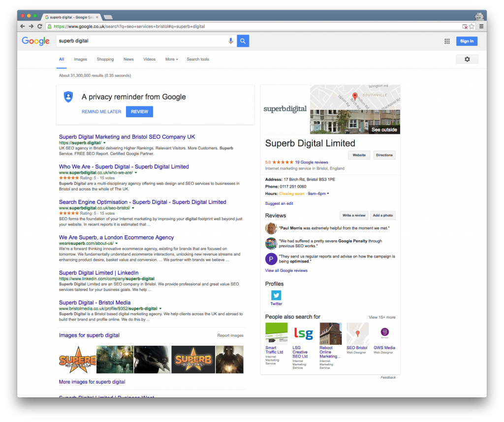This screenshot has width=504, height=422.
Task: Switch to the Images tab
Action: (80, 59)
